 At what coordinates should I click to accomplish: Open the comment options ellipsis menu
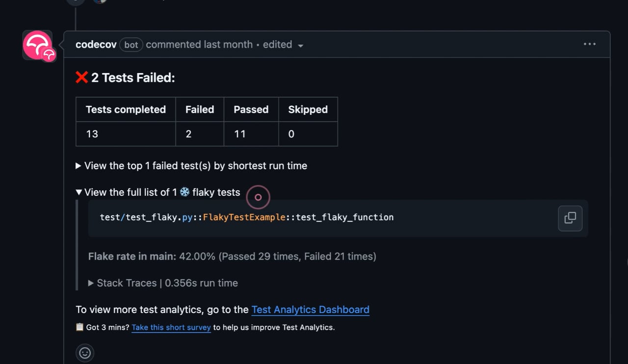(590, 44)
